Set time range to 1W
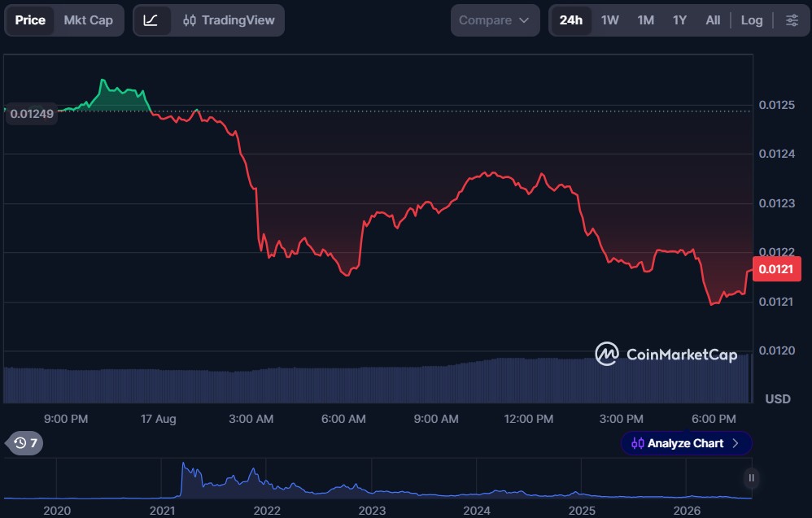 (x=610, y=20)
